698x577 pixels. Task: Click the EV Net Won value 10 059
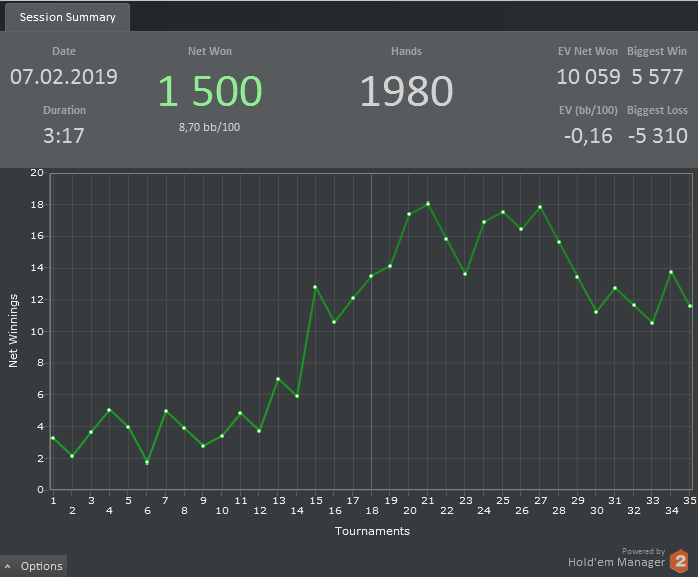click(588, 77)
